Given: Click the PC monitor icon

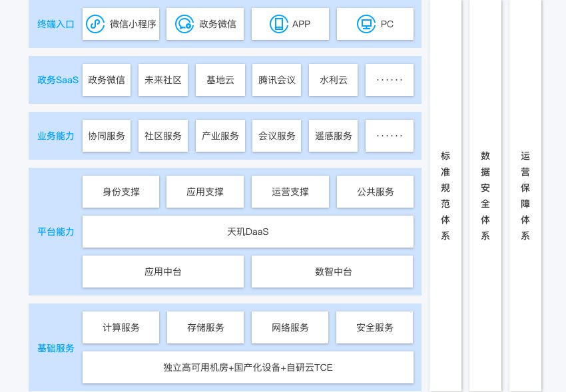Looking at the screenshot, I should click(366, 24).
